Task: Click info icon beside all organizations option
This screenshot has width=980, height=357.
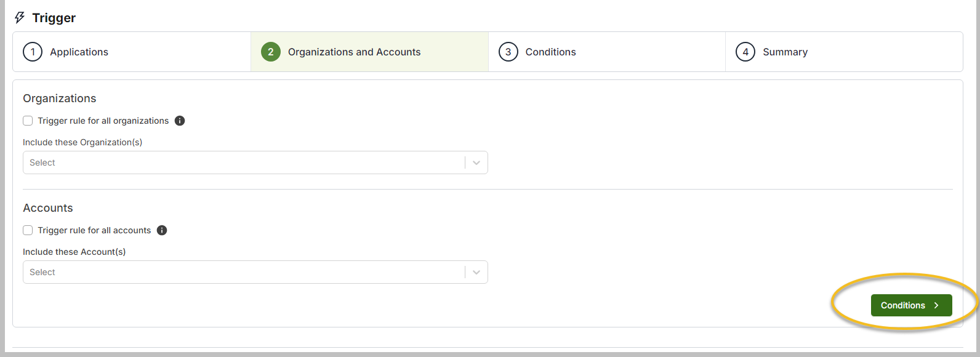Action: [180, 121]
